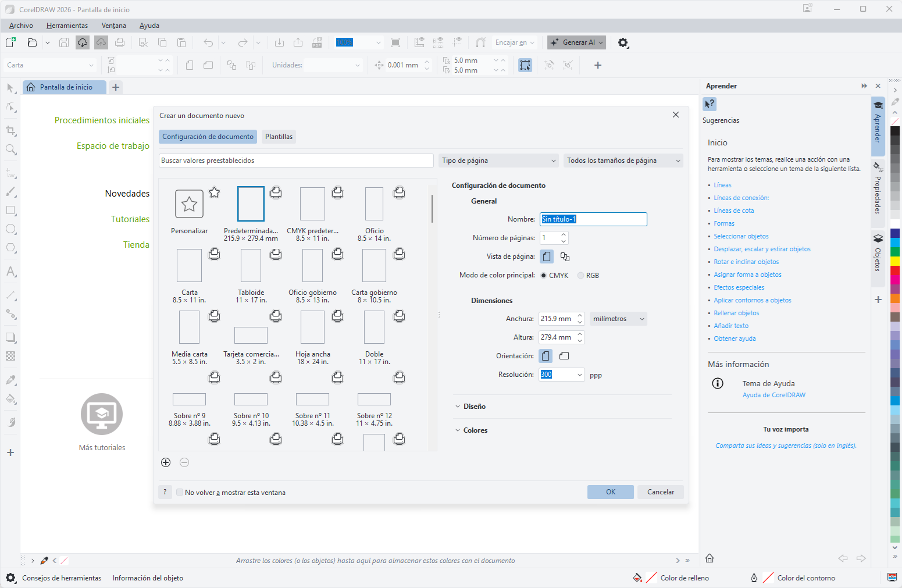
Task: Check 'No volver a mostrar esta ventana'
Action: [180, 492]
